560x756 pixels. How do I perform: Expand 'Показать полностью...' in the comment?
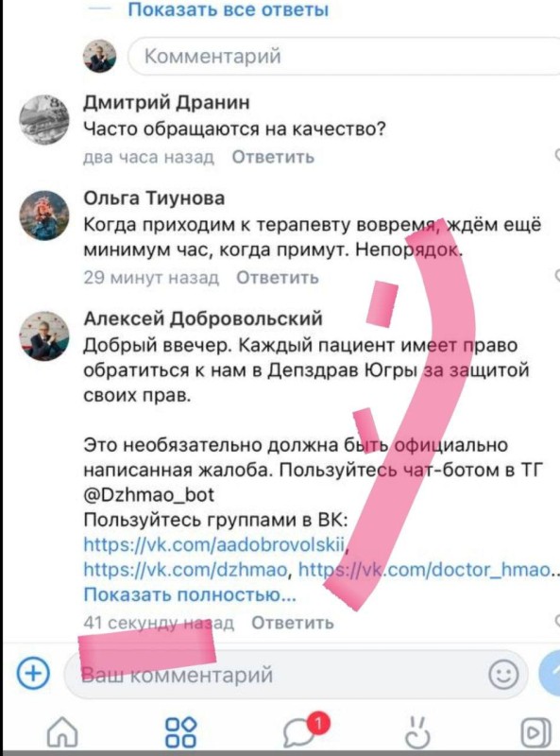[190, 594]
